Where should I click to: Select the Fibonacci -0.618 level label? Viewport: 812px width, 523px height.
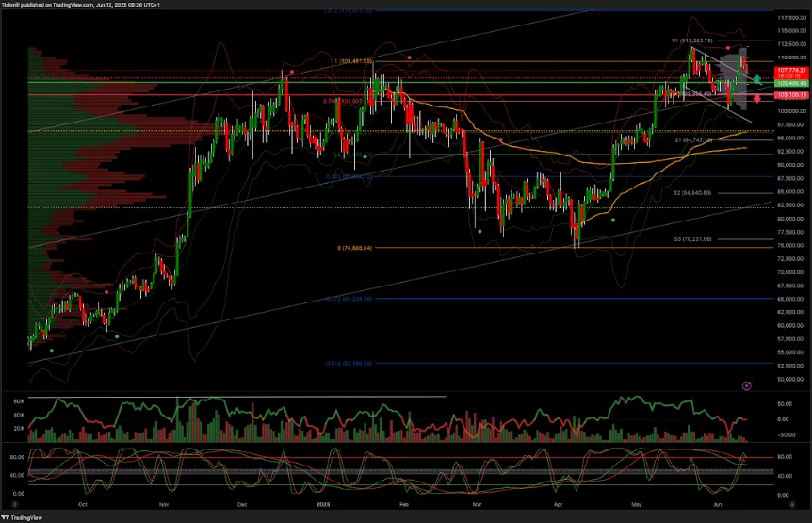(x=349, y=363)
